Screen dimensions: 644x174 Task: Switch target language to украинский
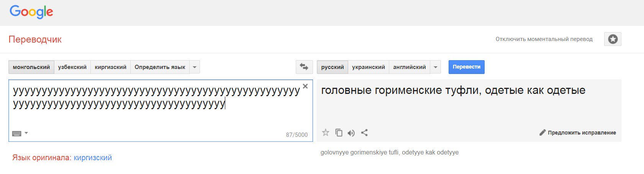pyautogui.click(x=369, y=67)
